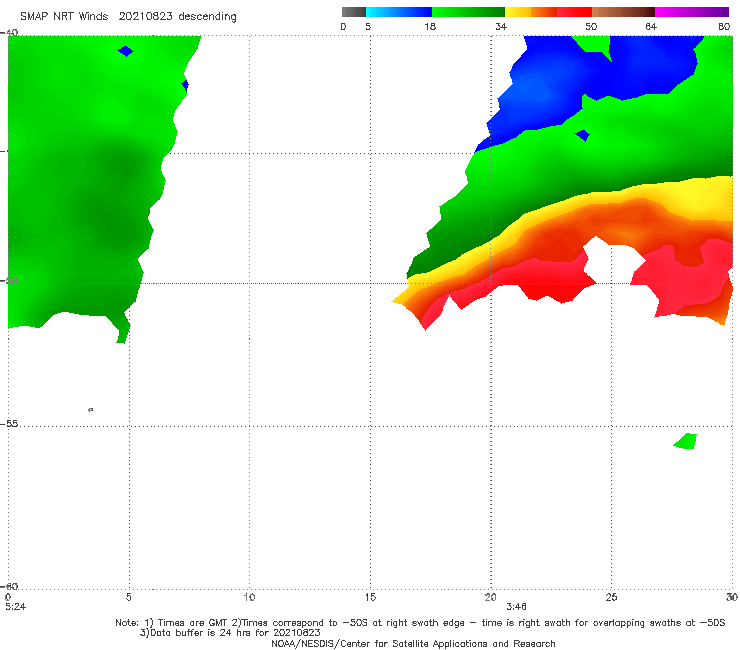Screen dimensions: 740x650
Task: Click the color bar label '50'
Action: click(x=591, y=26)
